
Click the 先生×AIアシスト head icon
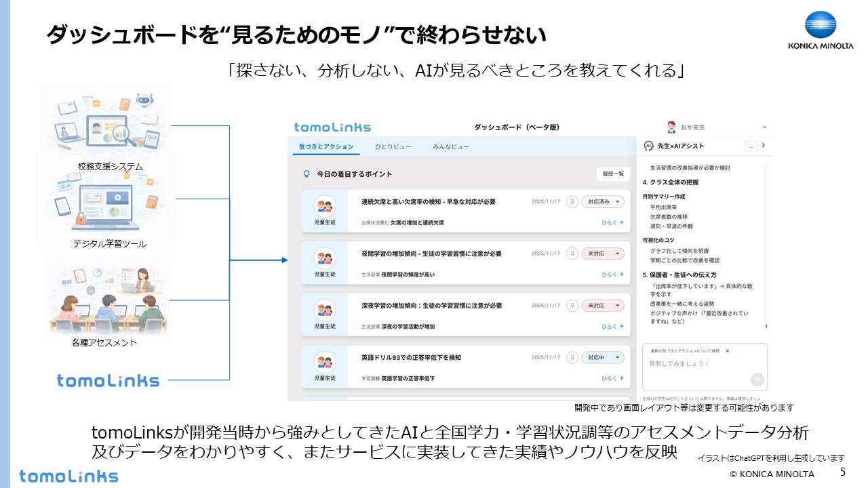pos(649,146)
